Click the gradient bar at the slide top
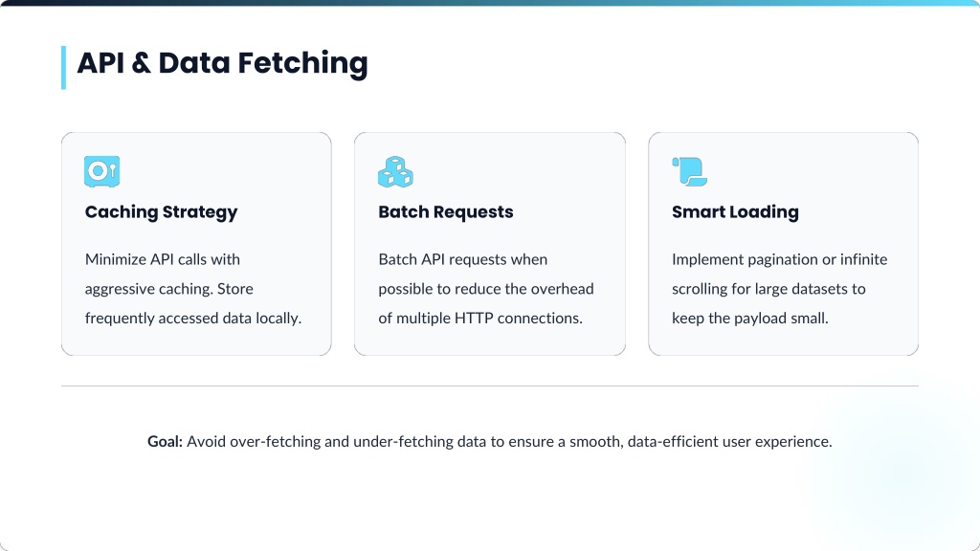The height and width of the screenshot is (551, 980). tap(490, 3)
